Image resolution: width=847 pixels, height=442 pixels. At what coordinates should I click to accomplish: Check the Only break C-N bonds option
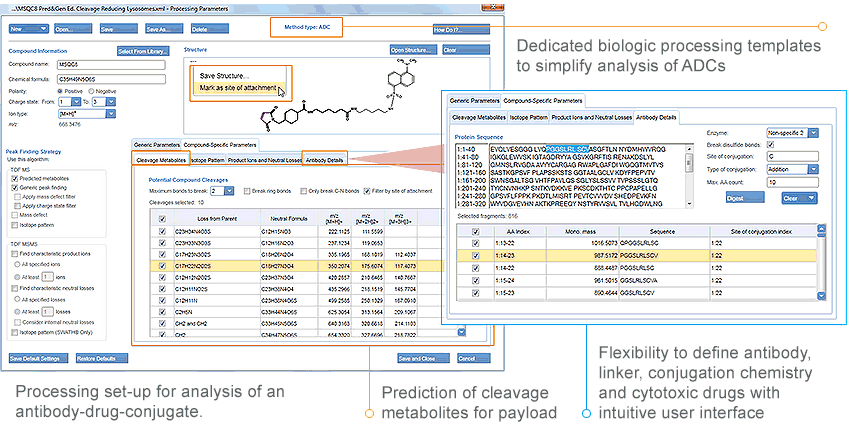point(302,190)
